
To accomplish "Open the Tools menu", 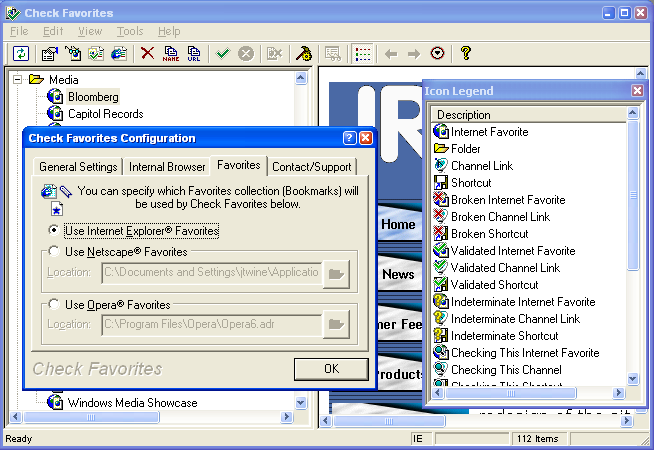I will click(x=130, y=31).
